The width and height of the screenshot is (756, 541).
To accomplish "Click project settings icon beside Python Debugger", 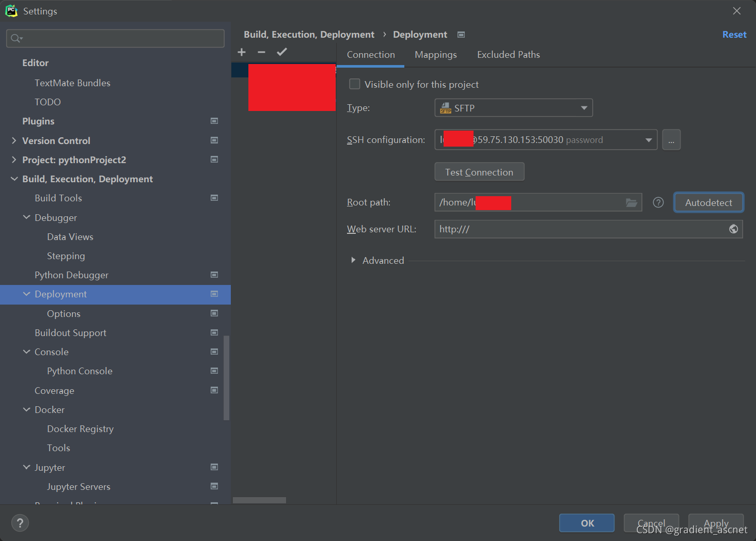I will tap(214, 275).
